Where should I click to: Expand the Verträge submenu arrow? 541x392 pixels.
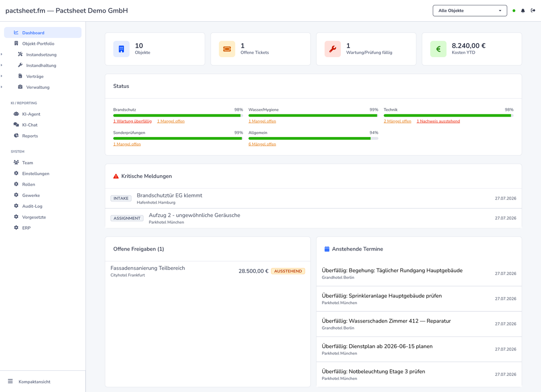coord(1,76)
